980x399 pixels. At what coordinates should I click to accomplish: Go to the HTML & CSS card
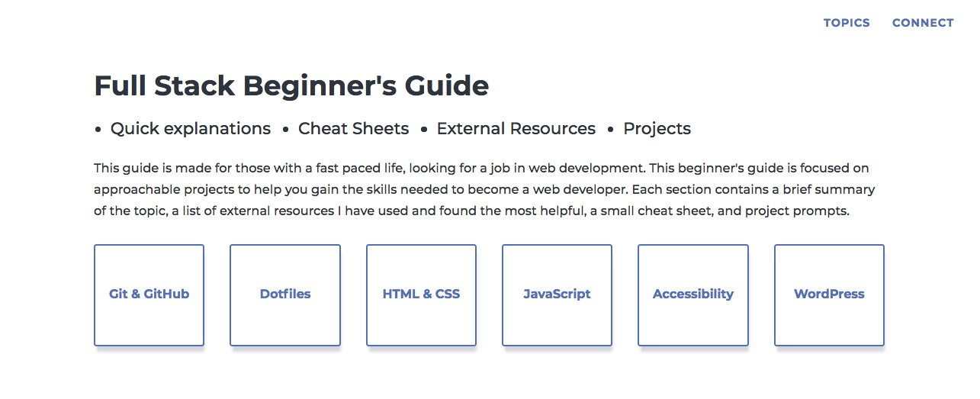coord(421,295)
